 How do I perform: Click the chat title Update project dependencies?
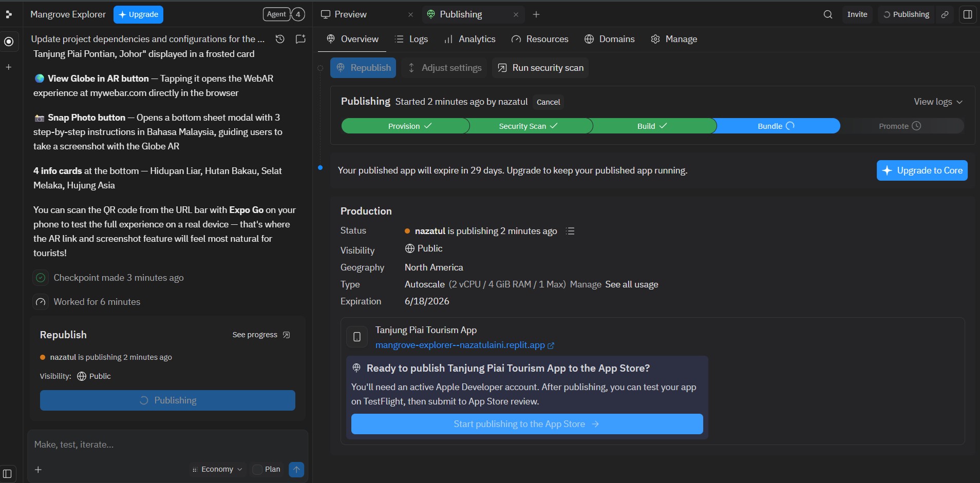[148, 39]
